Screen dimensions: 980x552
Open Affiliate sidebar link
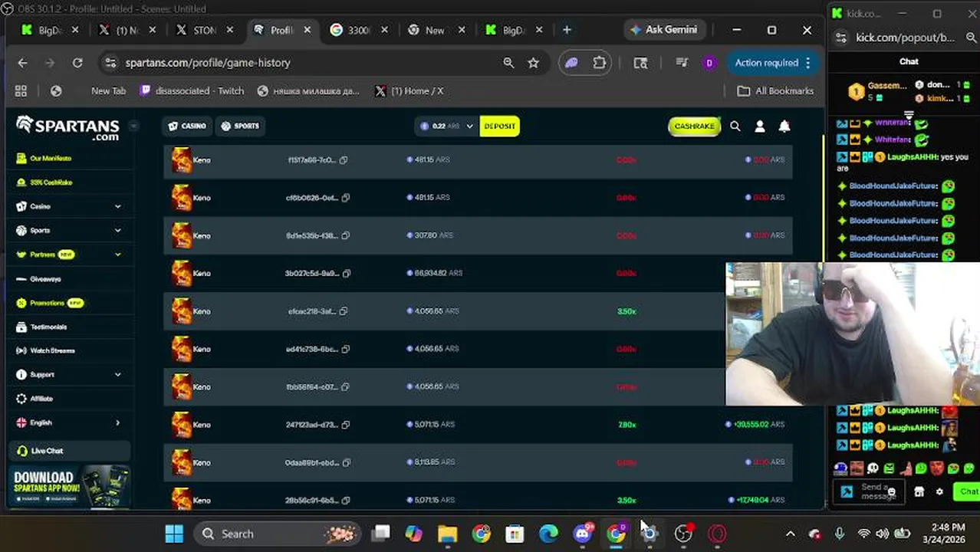pos(41,399)
